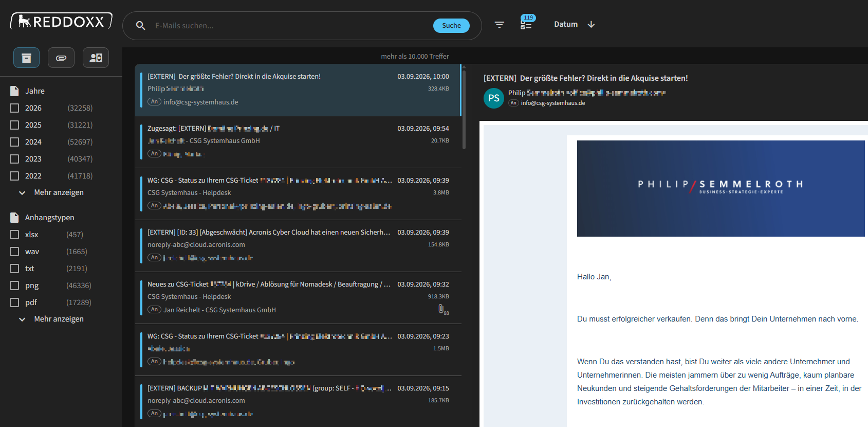Open the multi-select list icon with 119 badge
The image size is (868, 427).
click(x=527, y=23)
